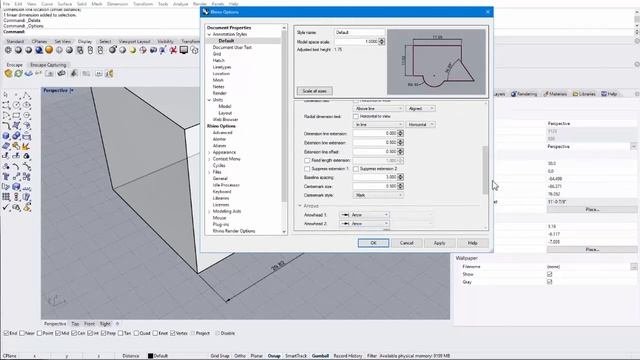This screenshot has width=640, height=360.
Task: Click the options settings vertical scrollbar thumb
Action: (x=485, y=169)
